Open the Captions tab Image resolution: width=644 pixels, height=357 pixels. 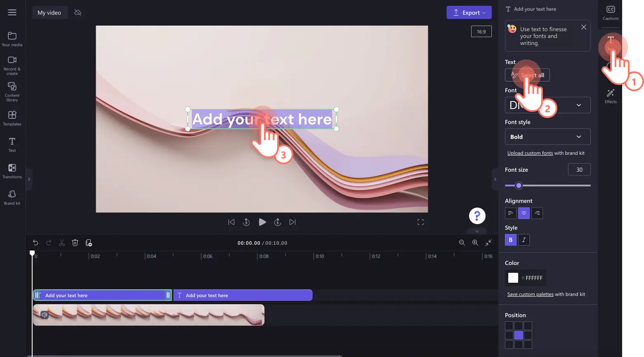tap(611, 13)
